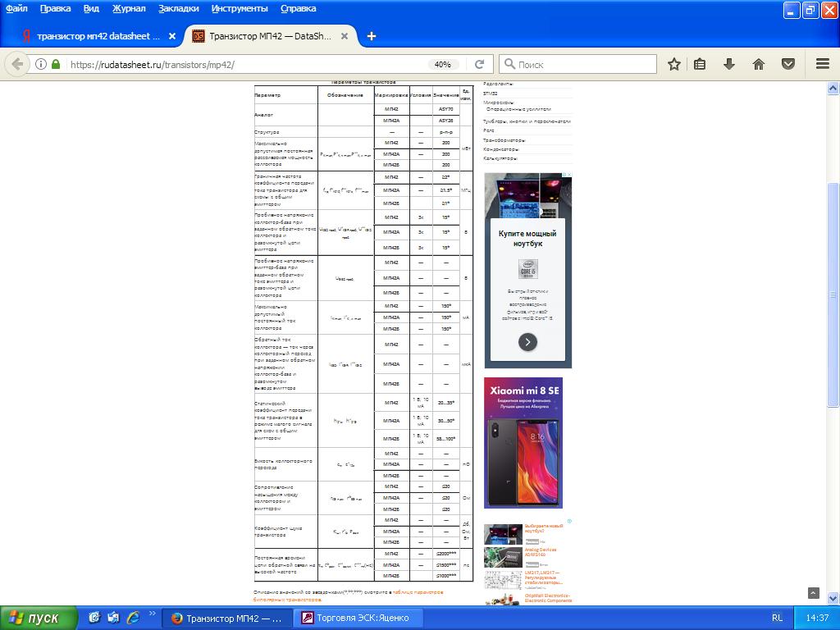This screenshot has width=840, height=630.
Task: Open the Трансформаторы sidebar link
Action: [x=504, y=140]
